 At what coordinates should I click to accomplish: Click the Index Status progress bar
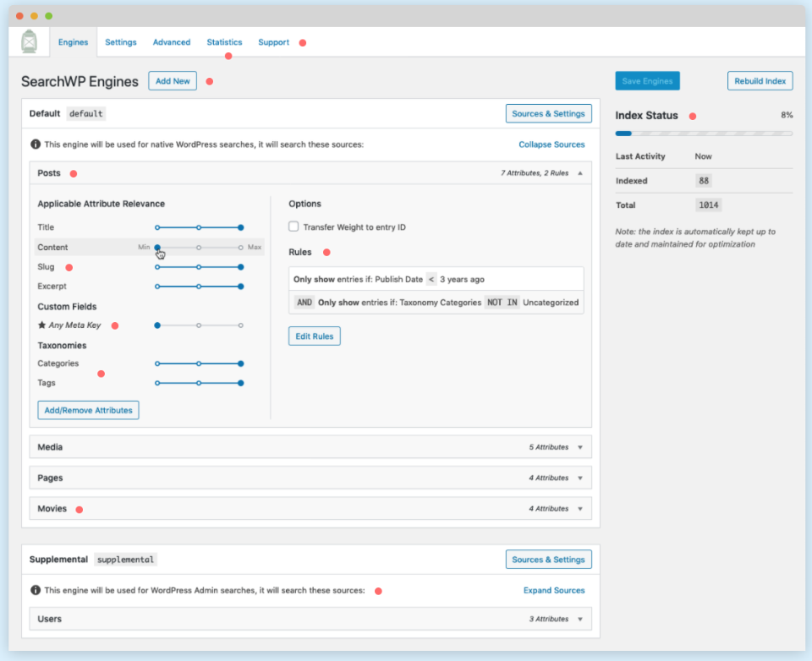(704, 134)
